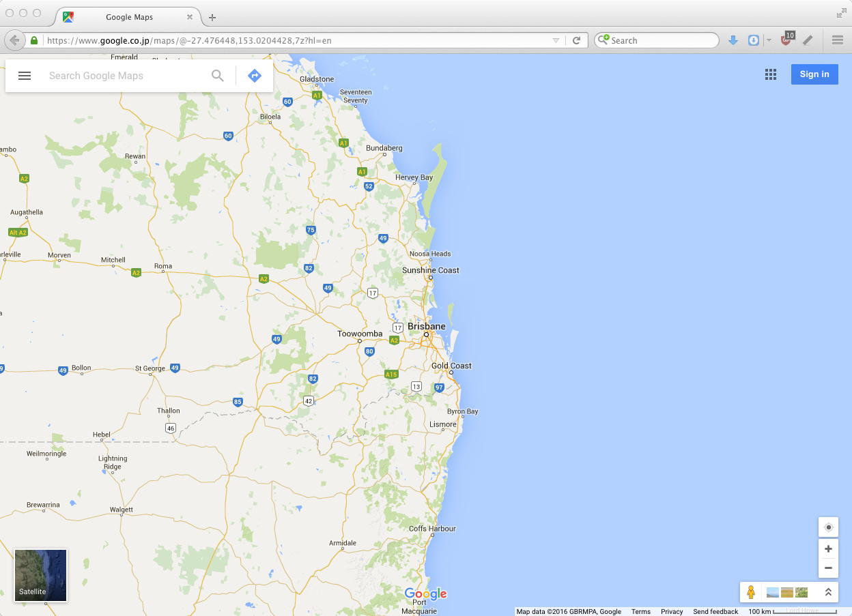Click the Noosa Heads label
Image resolution: width=852 pixels, height=616 pixels.
point(430,254)
